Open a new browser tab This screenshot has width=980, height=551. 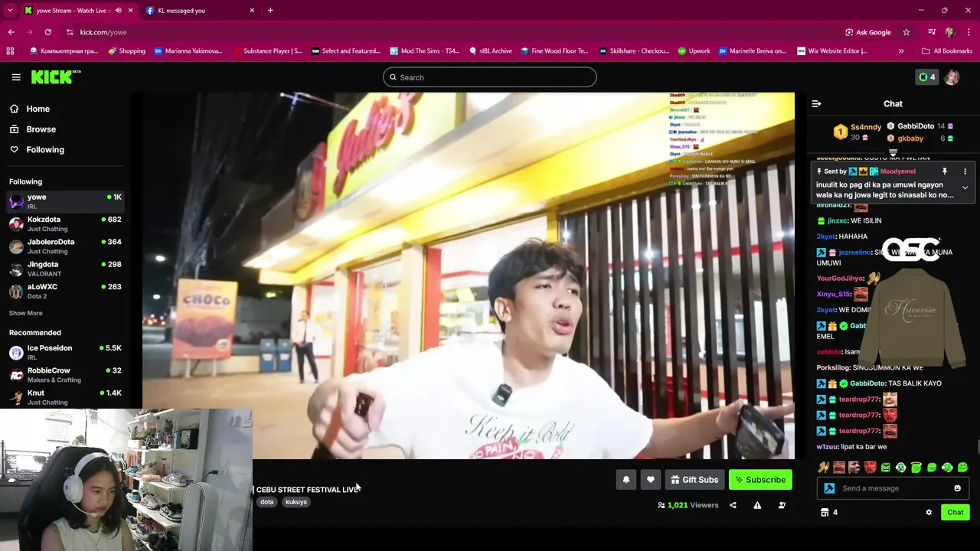click(x=270, y=11)
